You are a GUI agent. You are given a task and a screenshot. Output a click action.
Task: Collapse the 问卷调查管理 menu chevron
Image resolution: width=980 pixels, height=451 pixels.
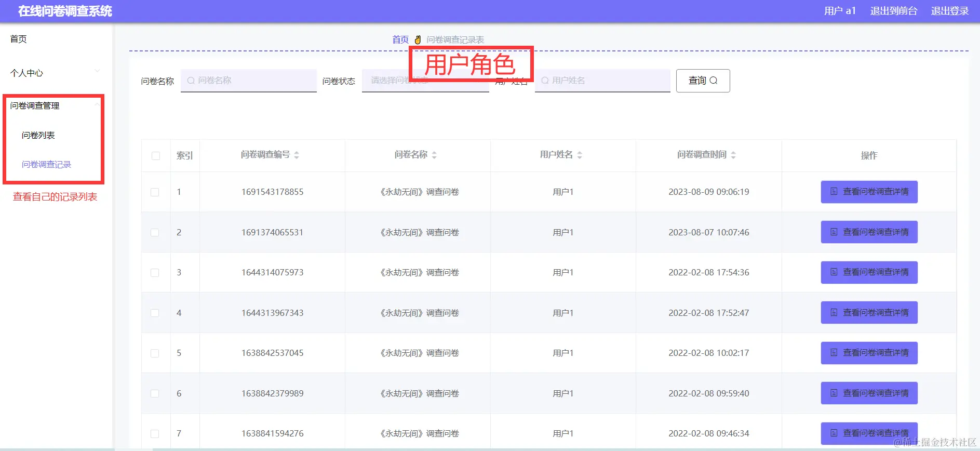coord(97,104)
